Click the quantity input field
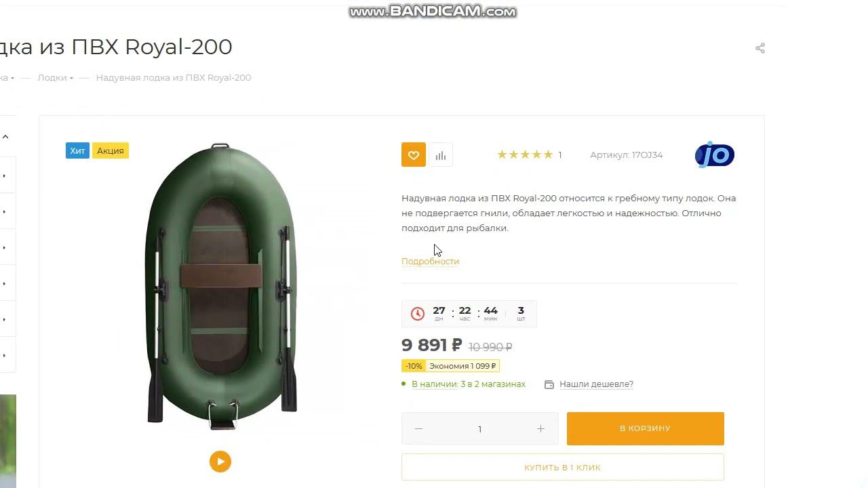This screenshot has height=488, width=868. [x=479, y=429]
